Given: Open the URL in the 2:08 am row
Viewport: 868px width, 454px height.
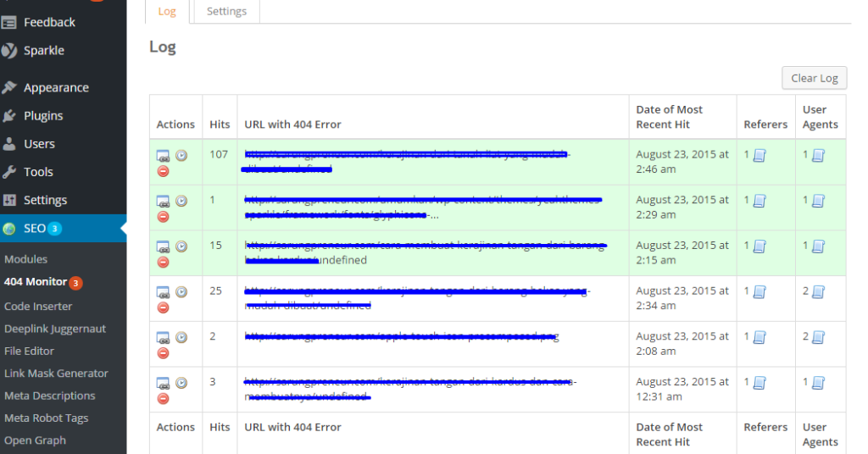Looking at the screenshot, I should tap(163, 337).
